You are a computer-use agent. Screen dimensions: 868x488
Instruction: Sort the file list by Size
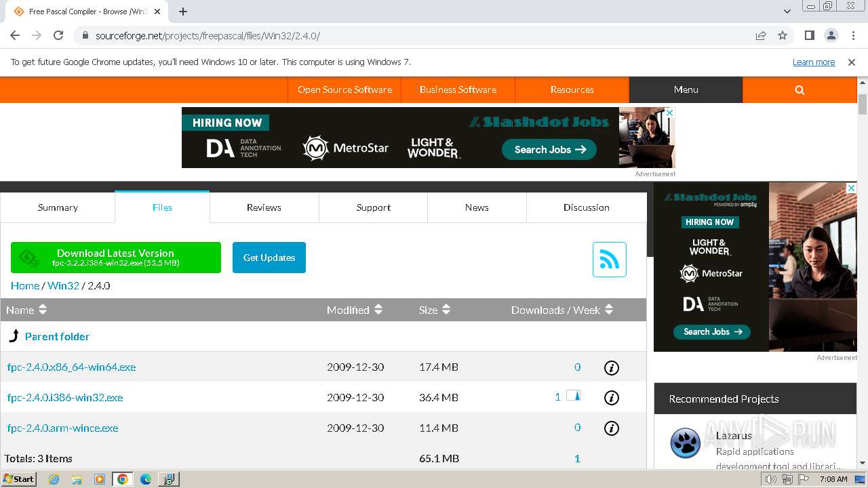pyautogui.click(x=435, y=310)
